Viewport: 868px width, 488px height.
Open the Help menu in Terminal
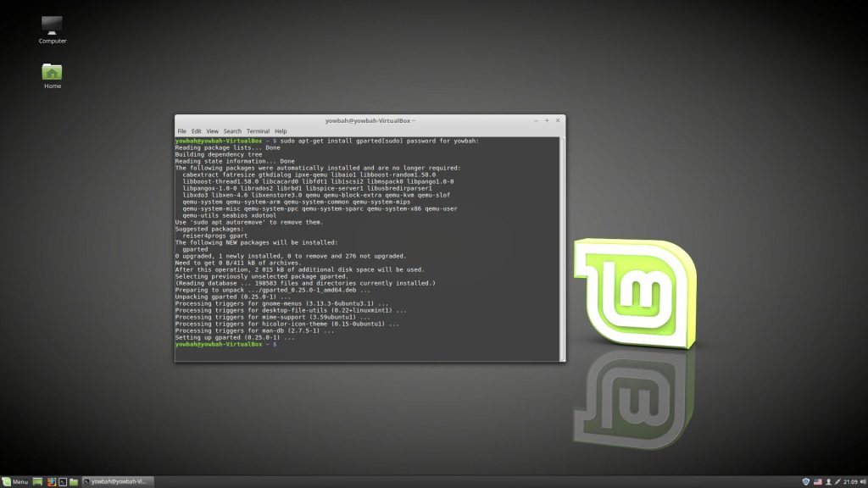[281, 131]
